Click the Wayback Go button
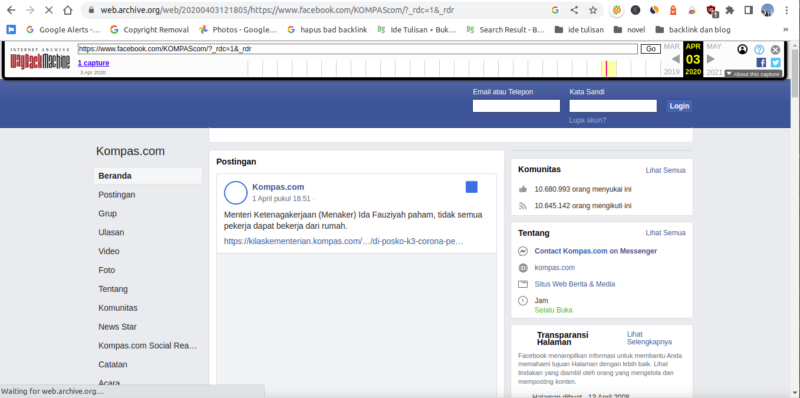The width and height of the screenshot is (800, 398). tap(651, 49)
